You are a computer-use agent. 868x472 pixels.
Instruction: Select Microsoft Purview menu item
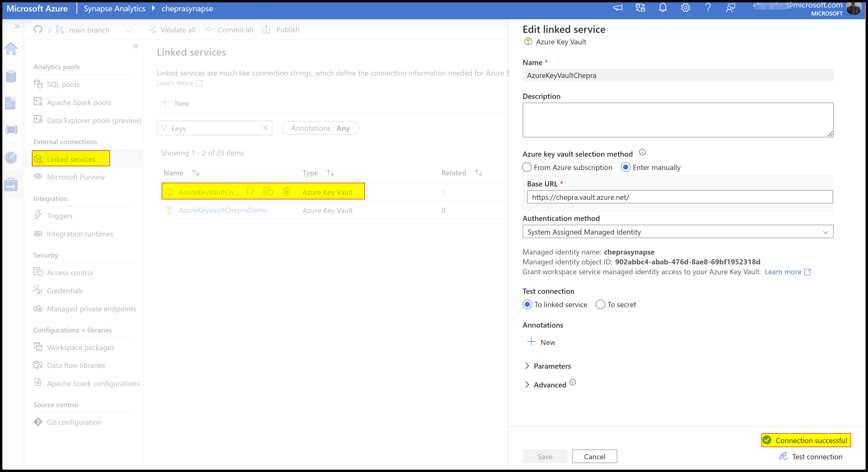[69, 177]
